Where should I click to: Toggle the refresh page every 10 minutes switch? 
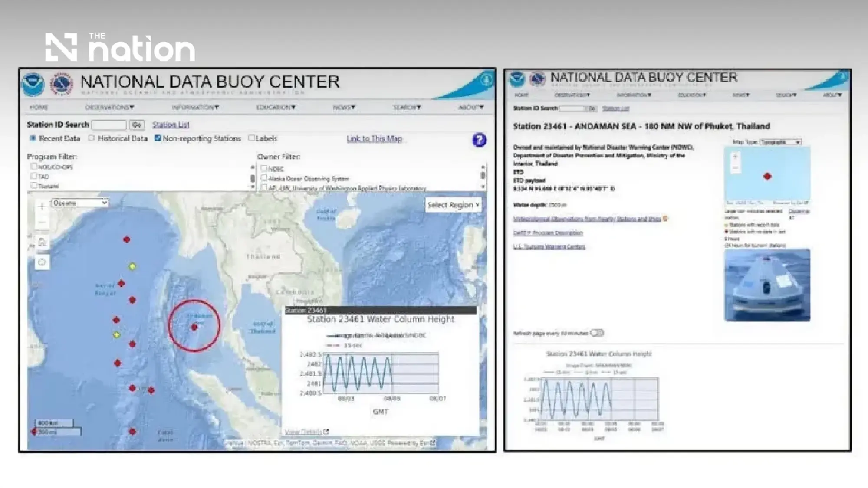coord(597,333)
